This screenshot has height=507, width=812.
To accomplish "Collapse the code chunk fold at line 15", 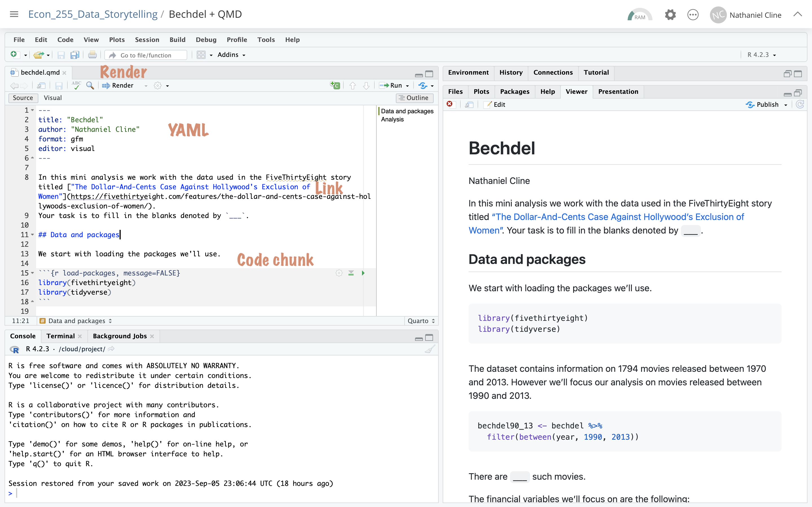I will 32,273.
